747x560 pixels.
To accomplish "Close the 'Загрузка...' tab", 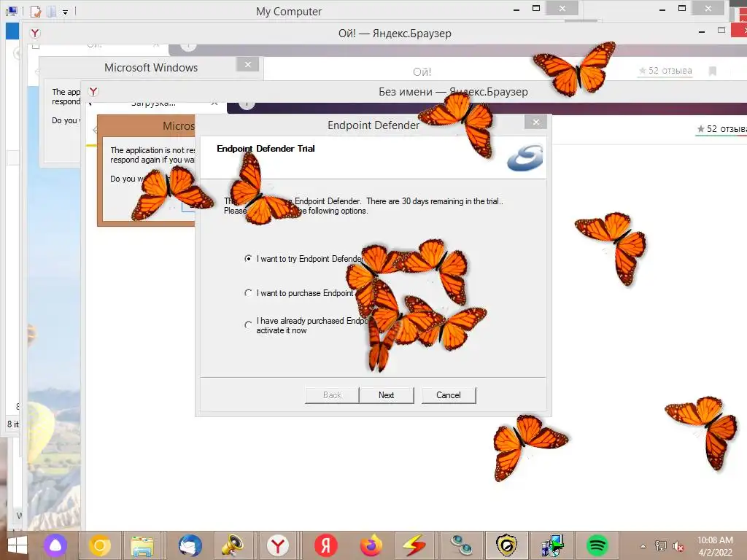I will (x=214, y=102).
